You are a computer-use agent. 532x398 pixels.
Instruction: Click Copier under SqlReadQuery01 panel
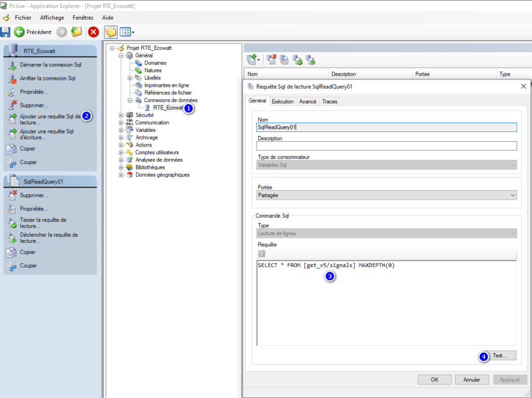click(28, 252)
